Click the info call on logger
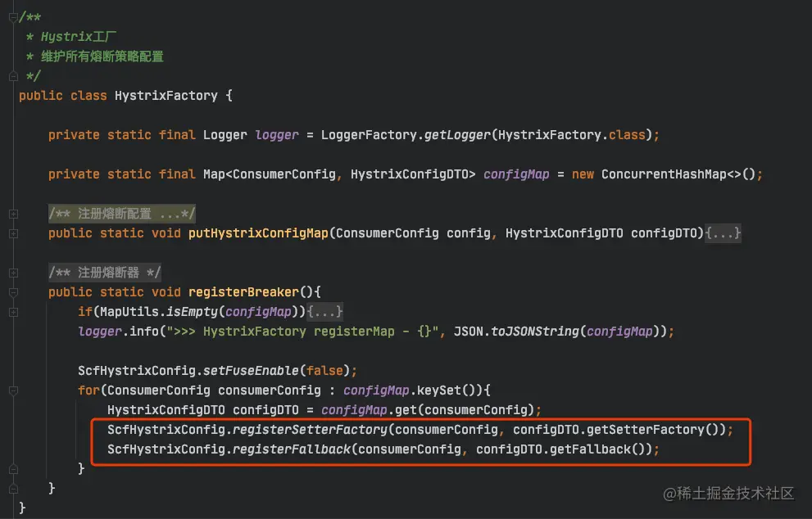The image size is (812, 519). [144, 332]
